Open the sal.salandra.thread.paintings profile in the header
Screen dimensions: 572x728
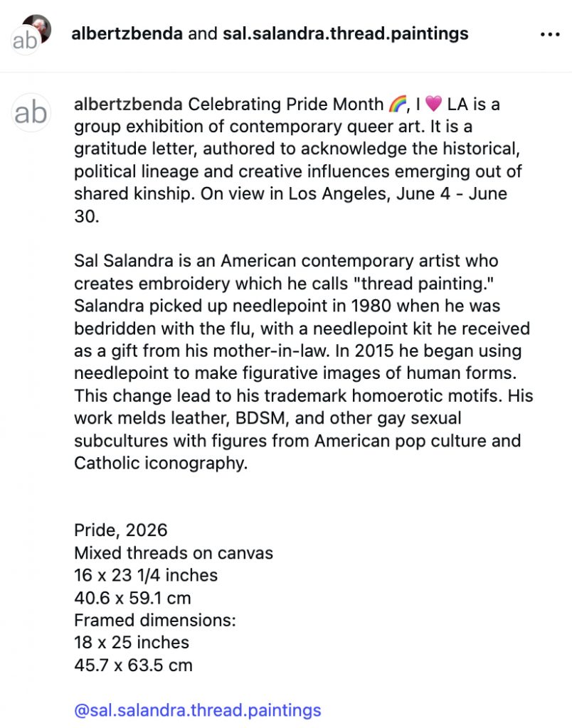point(346,34)
